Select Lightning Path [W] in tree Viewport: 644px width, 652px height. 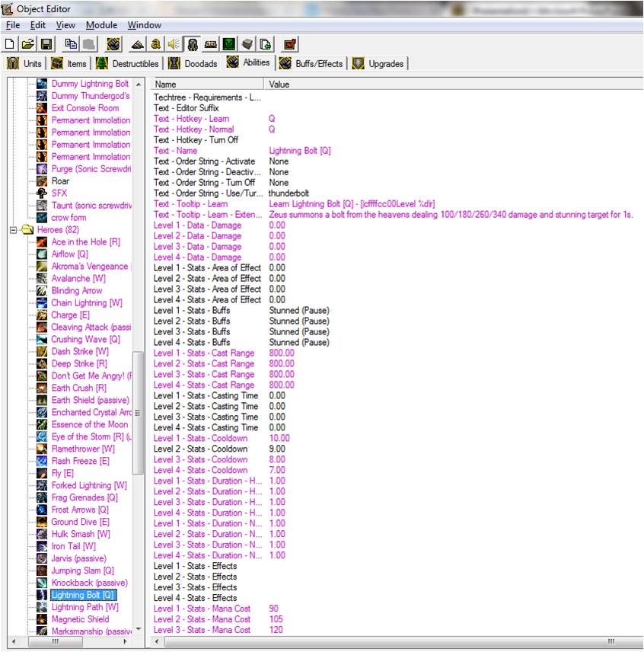click(84, 607)
